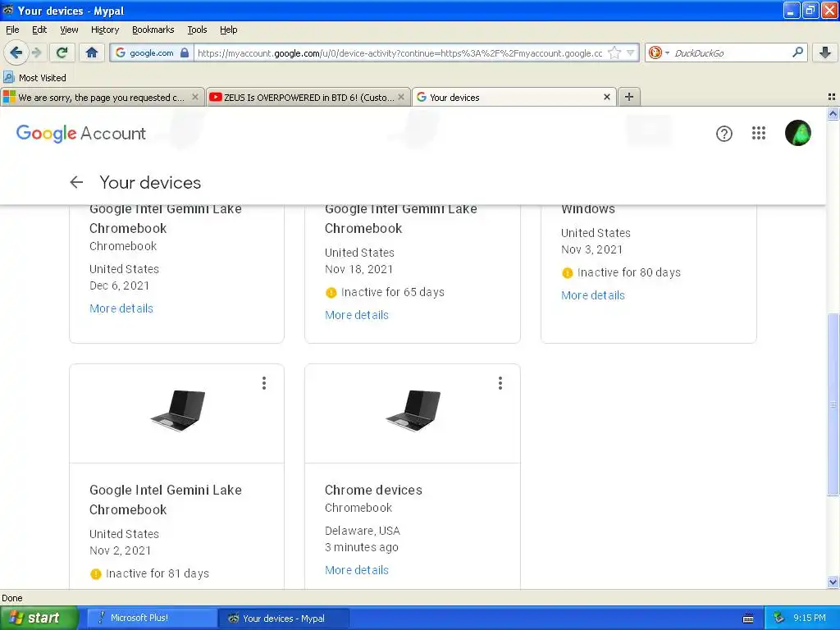Switch to Microsoft Plus! taskbar item
Image resolution: width=840 pixels, height=630 pixels.
152,618
